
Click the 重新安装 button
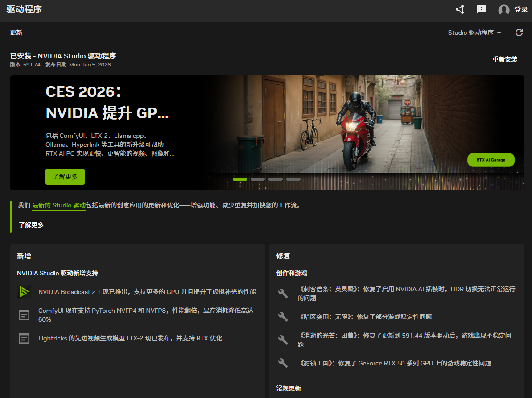(x=505, y=59)
